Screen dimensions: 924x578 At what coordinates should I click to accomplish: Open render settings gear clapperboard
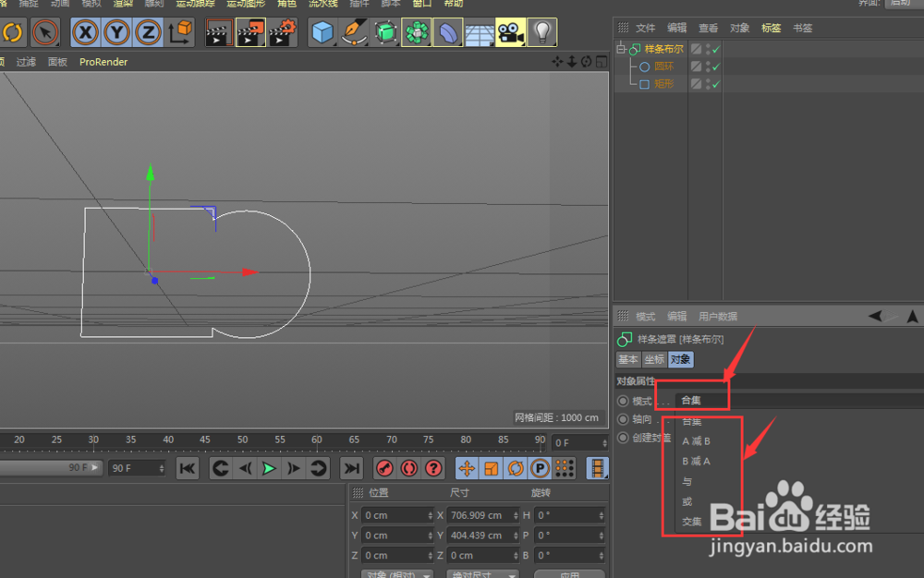click(283, 33)
